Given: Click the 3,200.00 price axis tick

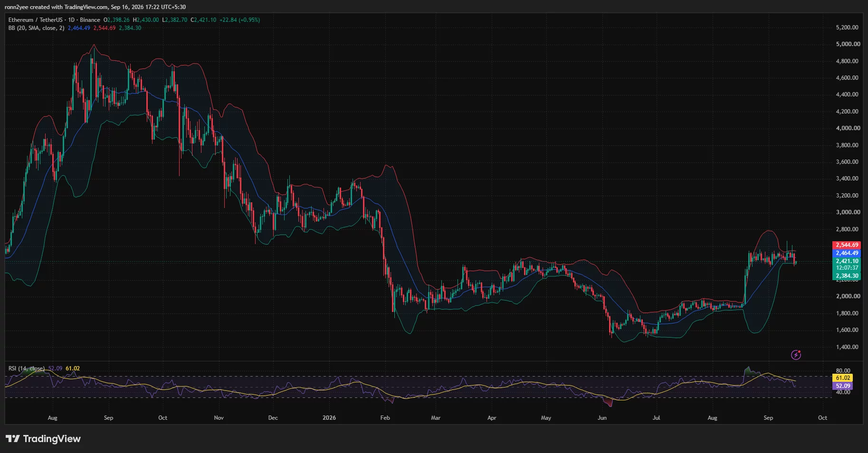Looking at the screenshot, I should pyautogui.click(x=847, y=196).
